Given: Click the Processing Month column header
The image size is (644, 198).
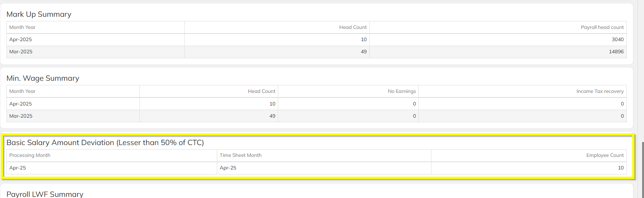Looking at the screenshot, I should tap(30, 155).
